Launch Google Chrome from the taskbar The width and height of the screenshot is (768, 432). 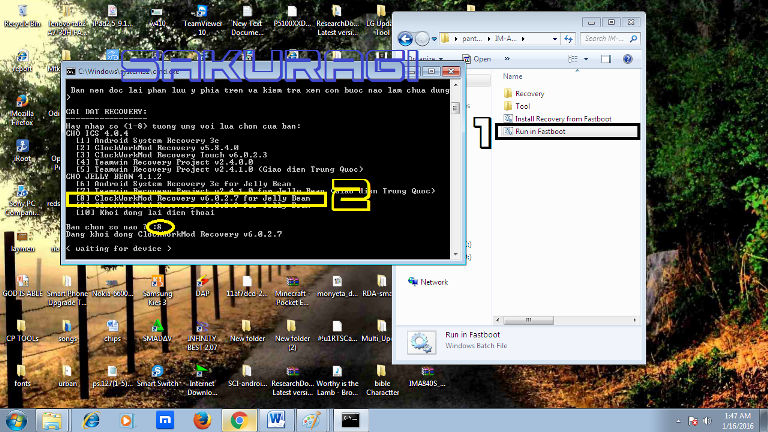click(239, 419)
